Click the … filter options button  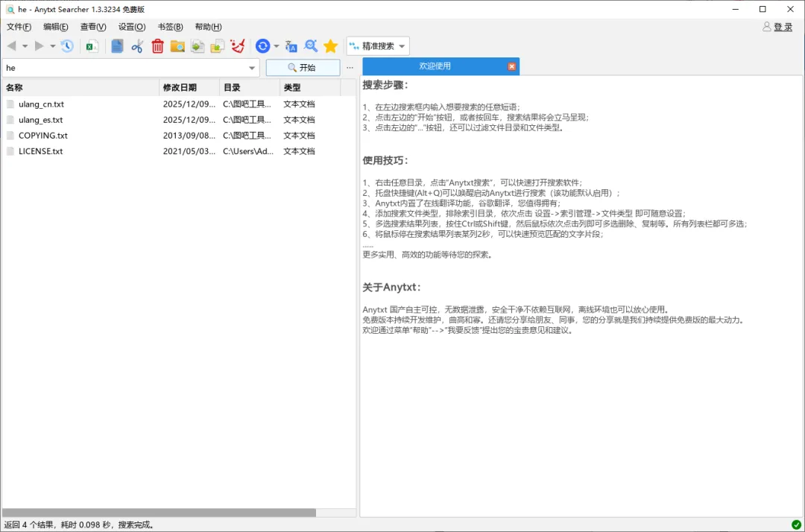click(x=350, y=68)
